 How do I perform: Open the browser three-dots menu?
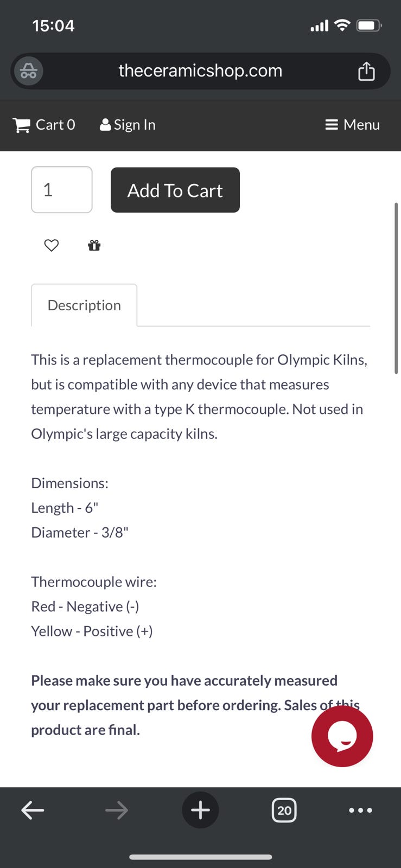point(360,810)
